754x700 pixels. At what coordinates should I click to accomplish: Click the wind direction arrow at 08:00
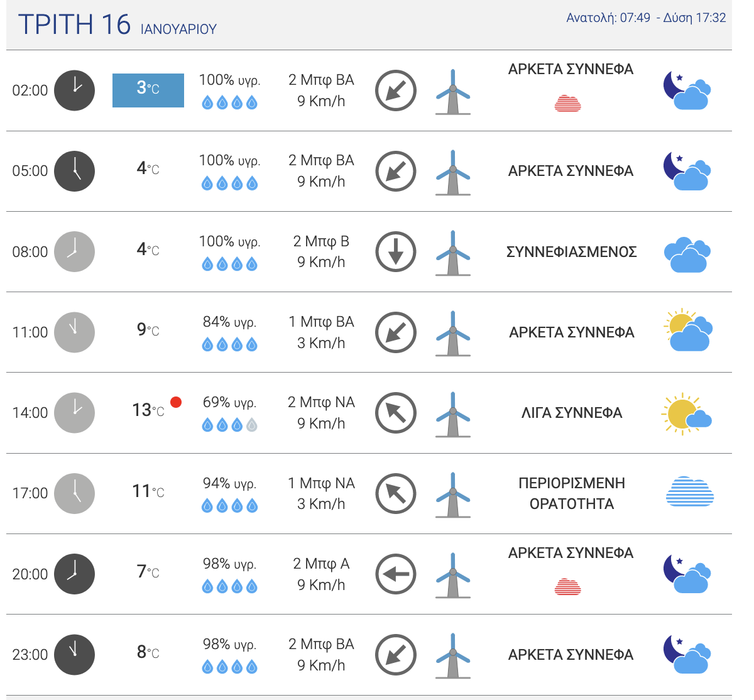point(396,252)
